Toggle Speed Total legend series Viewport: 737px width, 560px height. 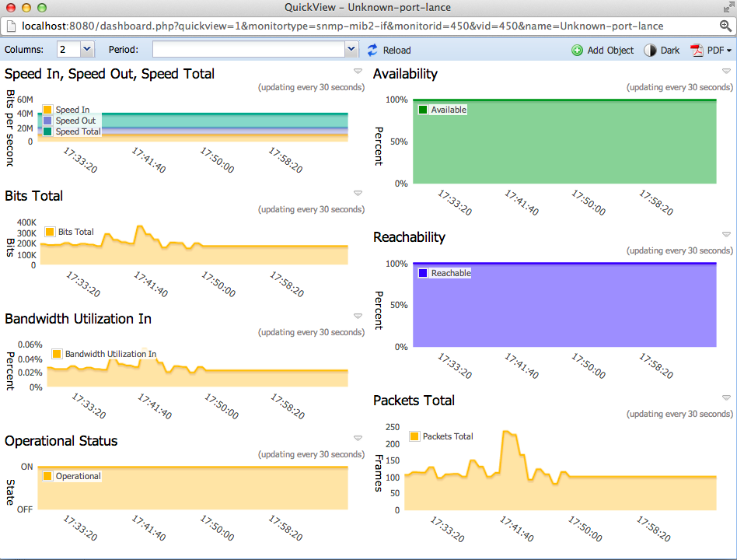(x=48, y=131)
